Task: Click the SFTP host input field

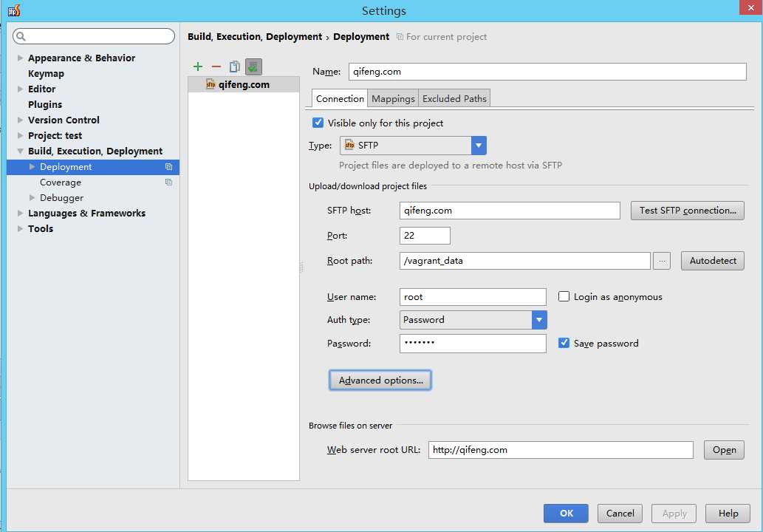Action: pos(510,211)
